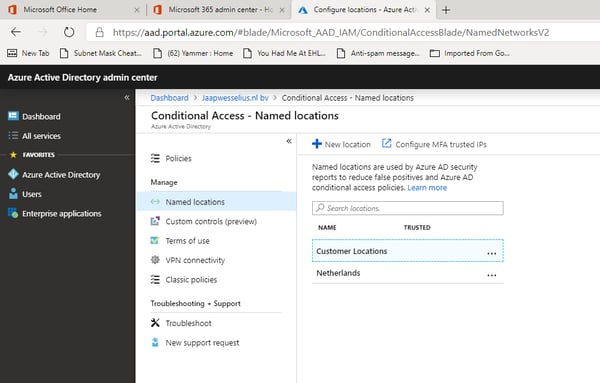
Task: Open Anti-spam message bookmark
Action: coord(378,53)
